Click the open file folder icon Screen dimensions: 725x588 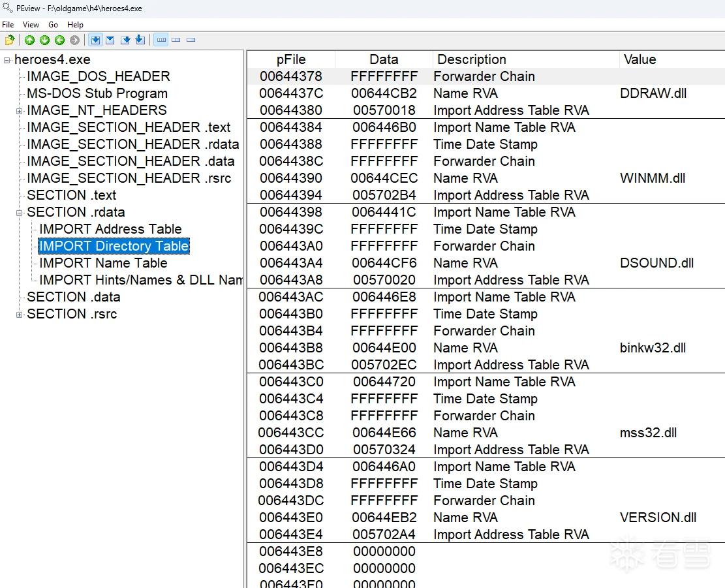coord(10,40)
